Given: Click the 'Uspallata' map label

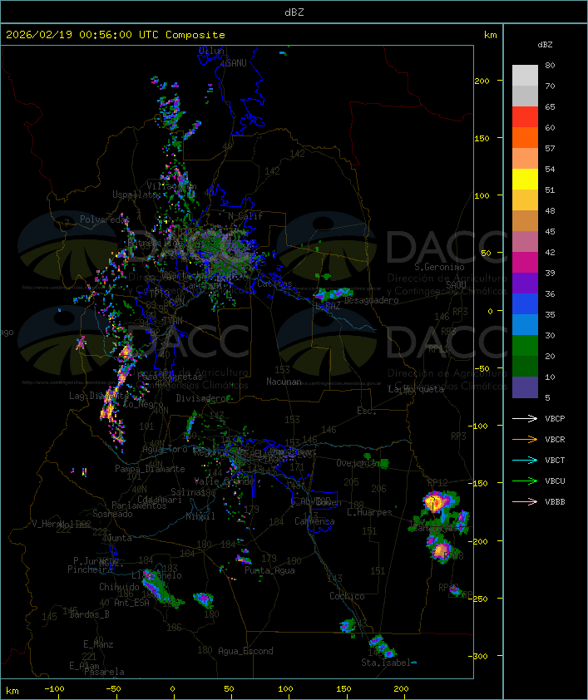Looking at the screenshot, I should (x=135, y=195).
